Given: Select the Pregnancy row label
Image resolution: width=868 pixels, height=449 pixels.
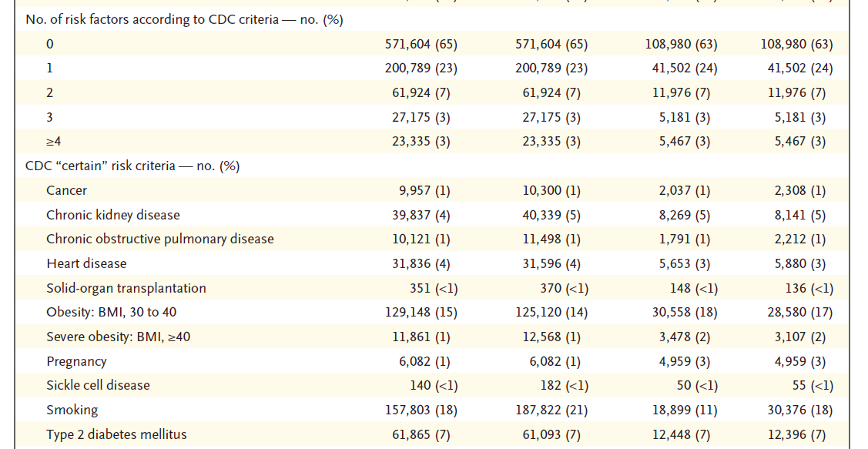Looking at the screenshot, I should click(76, 361).
